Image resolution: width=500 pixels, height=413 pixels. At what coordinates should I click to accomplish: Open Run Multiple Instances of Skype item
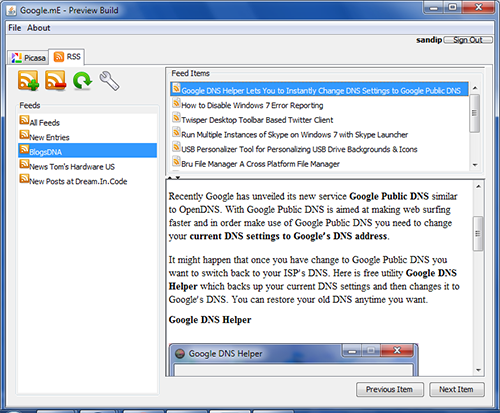319,133
